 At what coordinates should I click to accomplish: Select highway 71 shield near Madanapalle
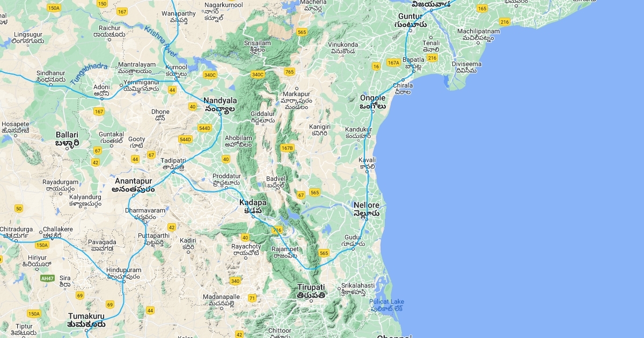click(252, 298)
